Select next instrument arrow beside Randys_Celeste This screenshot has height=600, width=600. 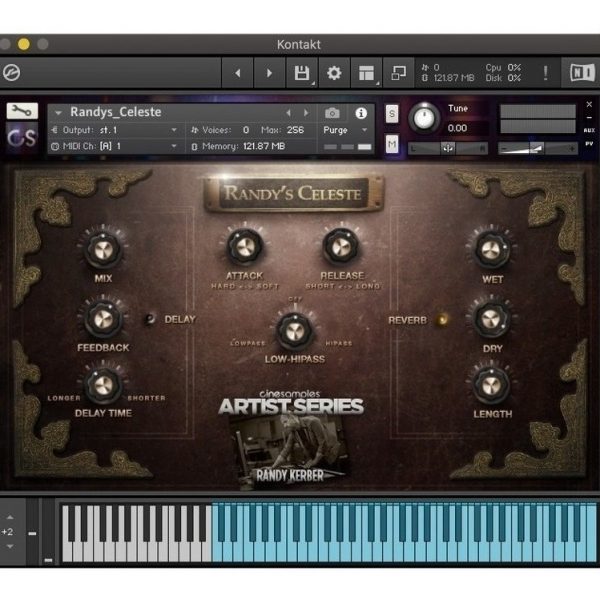[x=306, y=112]
